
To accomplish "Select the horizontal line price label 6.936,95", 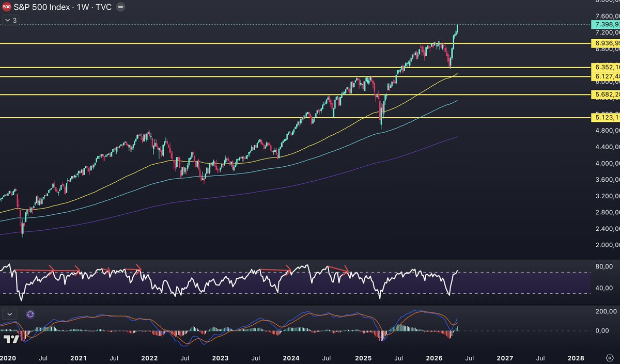I will click(606, 43).
